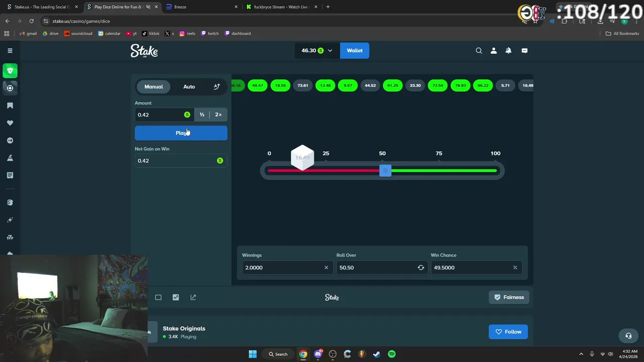Image resolution: width=644 pixels, height=362 pixels.
Task: Open the notifications bell in the header
Action: click(x=508, y=51)
